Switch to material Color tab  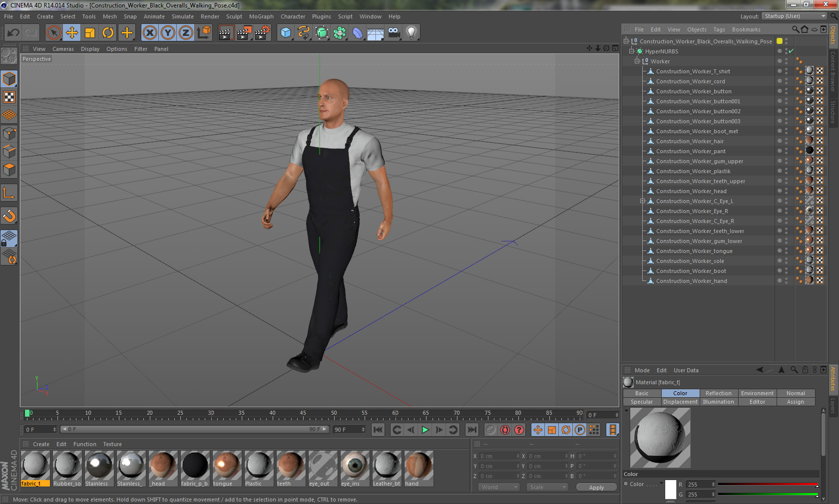click(x=680, y=393)
